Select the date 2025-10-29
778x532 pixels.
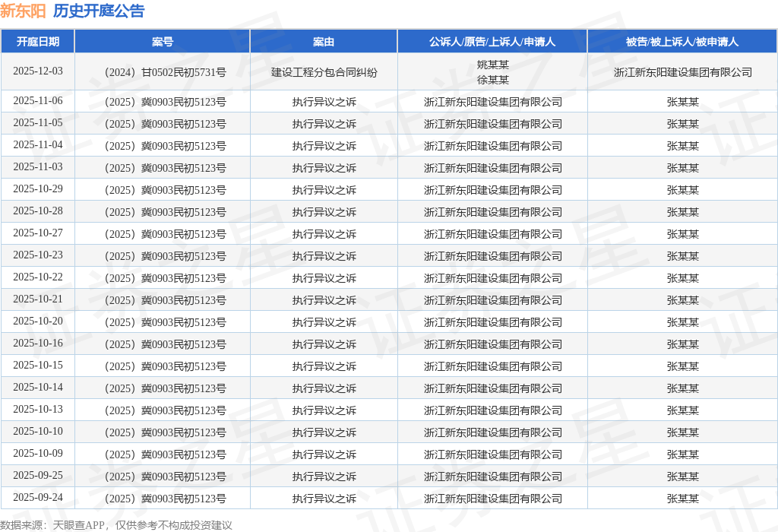pos(38,188)
